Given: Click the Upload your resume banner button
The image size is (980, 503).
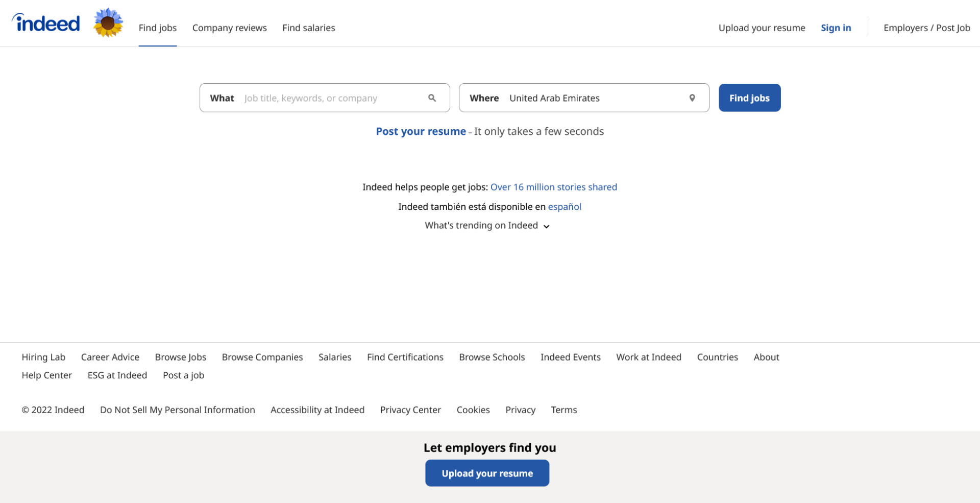Looking at the screenshot, I should click(x=487, y=473).
